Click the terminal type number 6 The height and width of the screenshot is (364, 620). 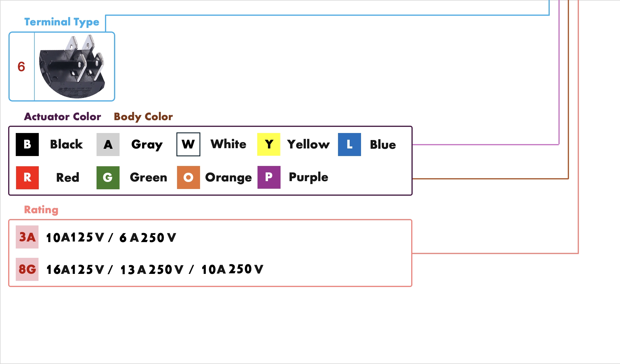click(x=21, y=67)
